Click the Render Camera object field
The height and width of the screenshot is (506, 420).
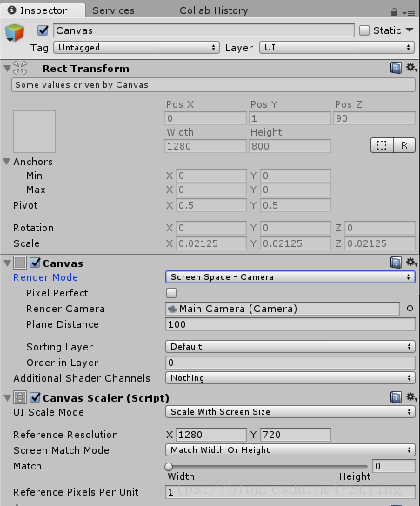pos(283,309)
